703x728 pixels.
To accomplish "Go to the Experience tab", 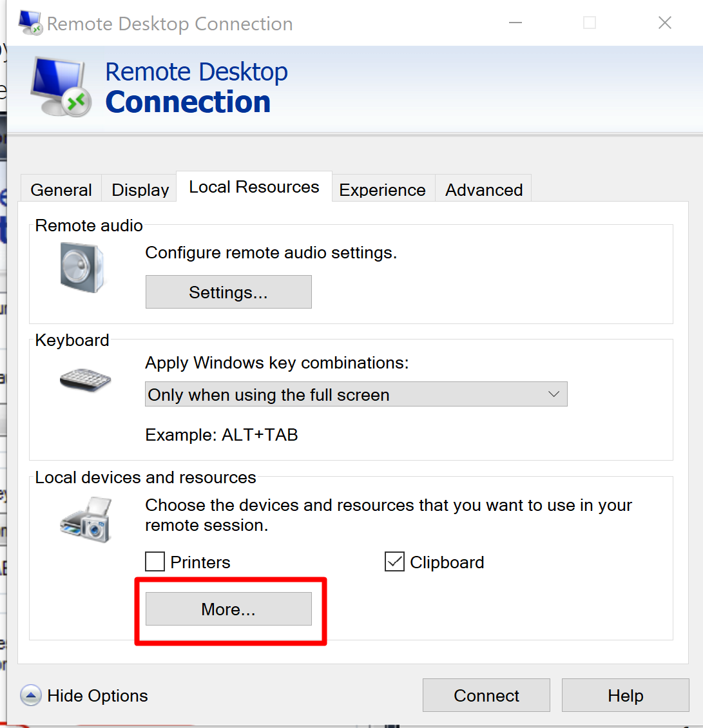I will pos(382,190).
